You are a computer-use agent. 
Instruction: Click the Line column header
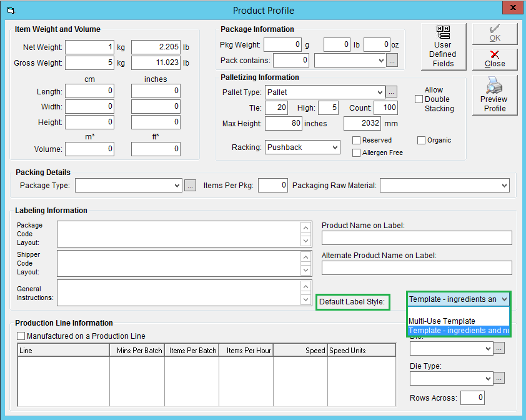point(64,351)
